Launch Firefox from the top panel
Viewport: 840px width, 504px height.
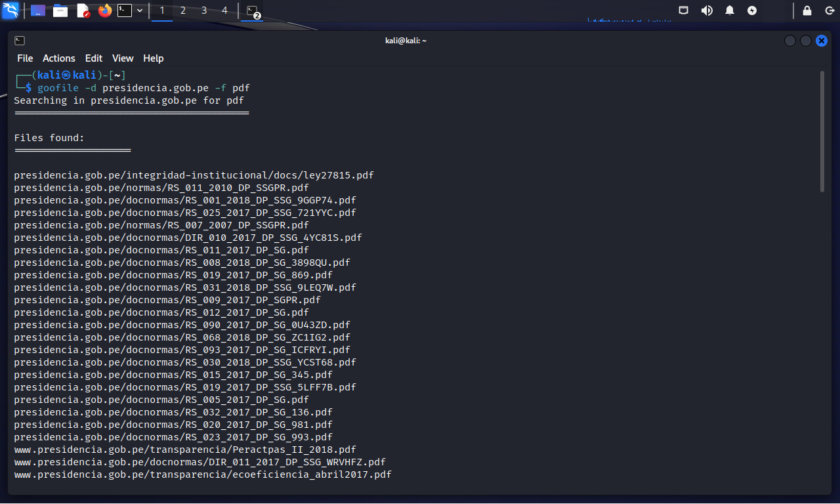tap(104, 10)
